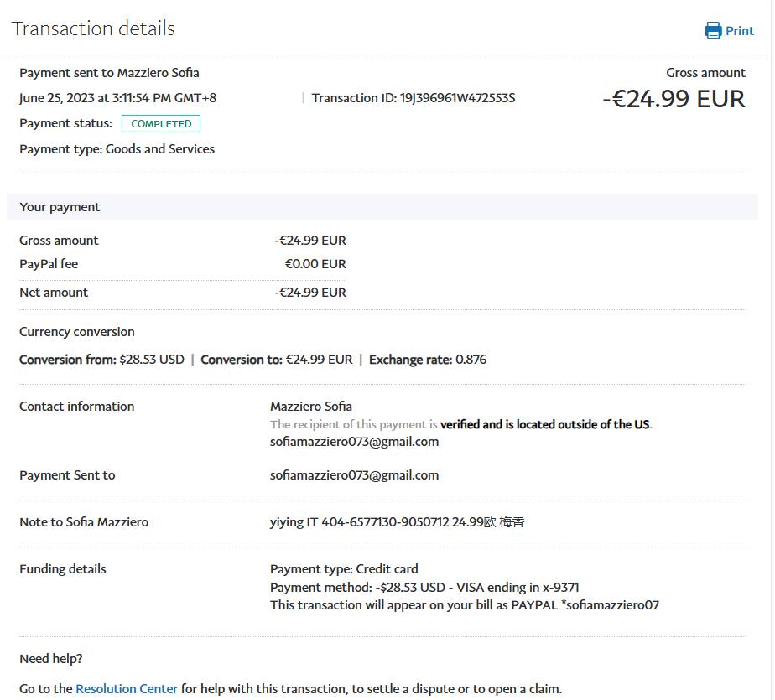Click the verified and located outside US text

pyautogui.click(x=545, y=424)
